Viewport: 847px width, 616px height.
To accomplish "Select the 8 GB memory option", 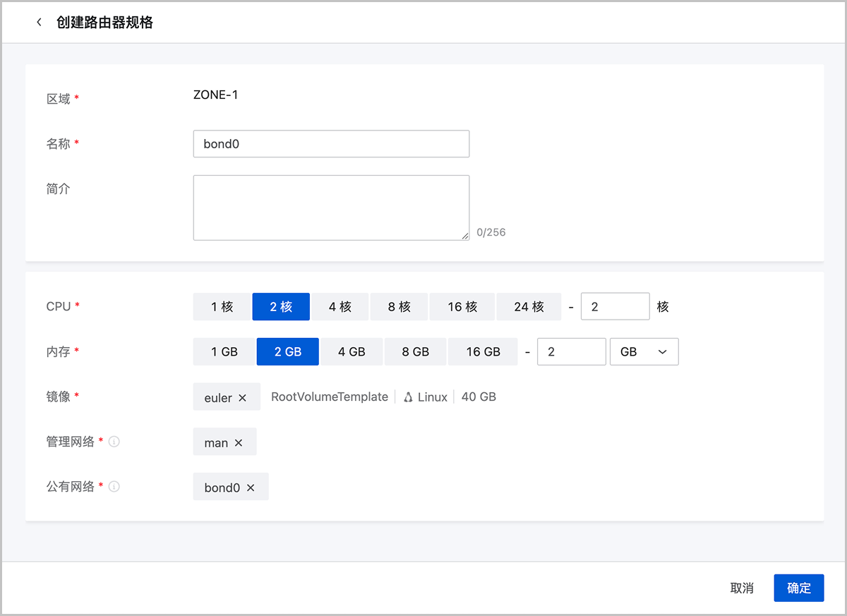I will [415, 351].
